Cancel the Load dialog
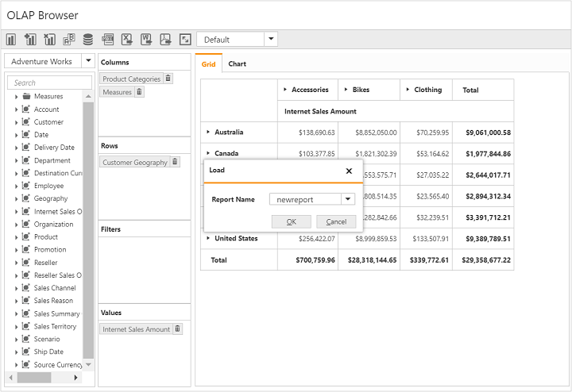Viewport: 572px width, 392px height. tap(336, 222)
